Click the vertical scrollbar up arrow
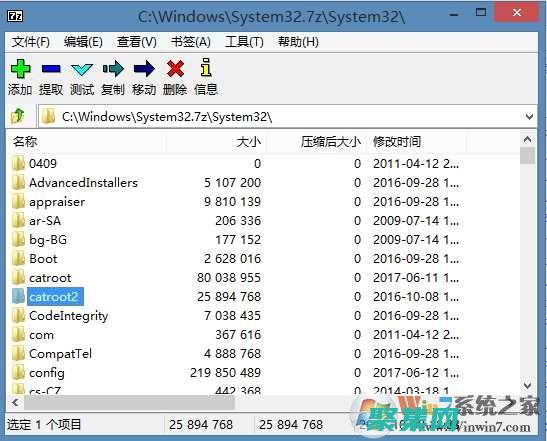 click(x=527, y=140)
